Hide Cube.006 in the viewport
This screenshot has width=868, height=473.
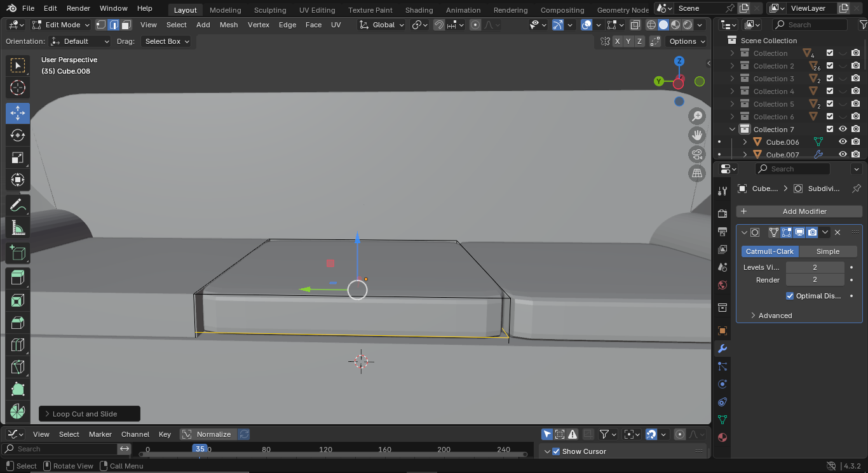(x=843, y=142)
